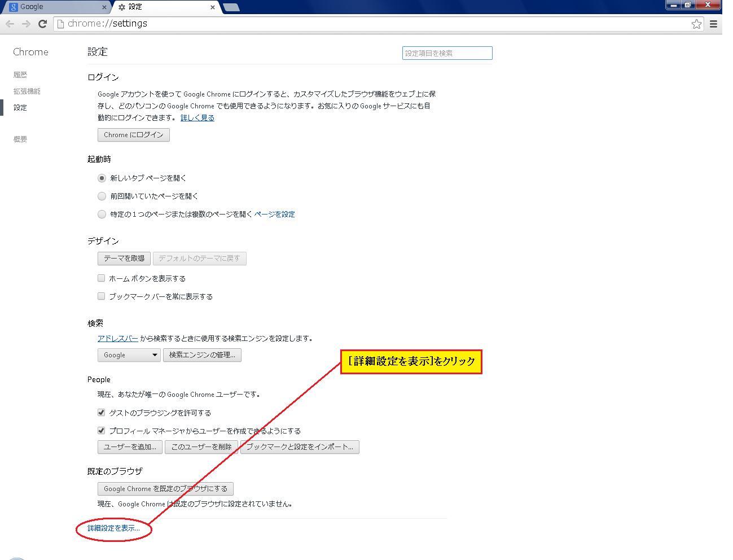Click the browser forward arrow
This screenshot has height=560, width=733.
[x=26, y=24]
